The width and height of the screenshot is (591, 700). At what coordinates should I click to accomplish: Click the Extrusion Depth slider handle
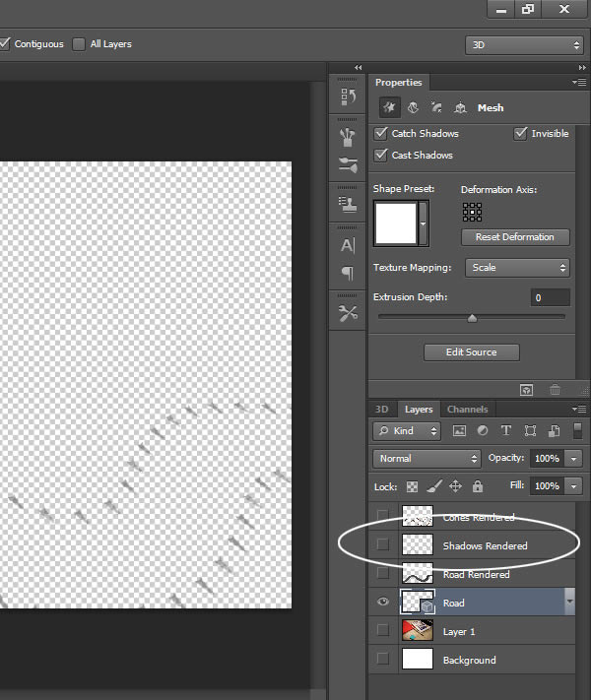click(x=472, y=318)
